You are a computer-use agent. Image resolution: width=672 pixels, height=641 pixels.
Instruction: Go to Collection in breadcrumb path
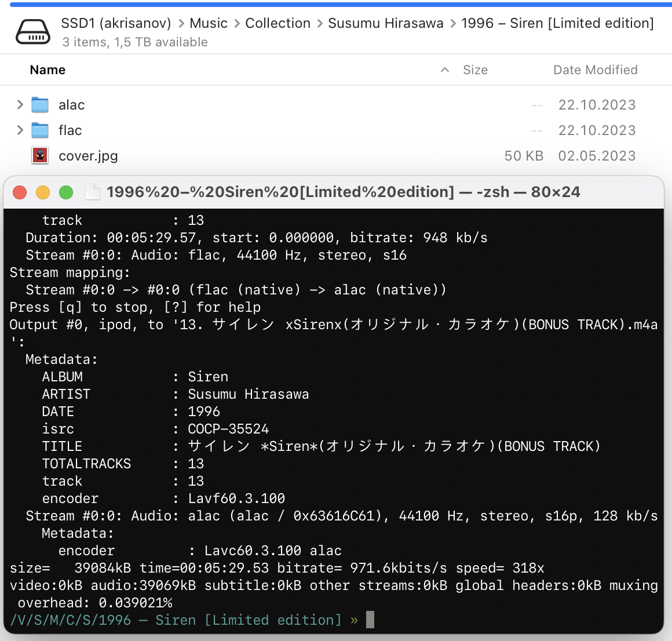(277, 23)
